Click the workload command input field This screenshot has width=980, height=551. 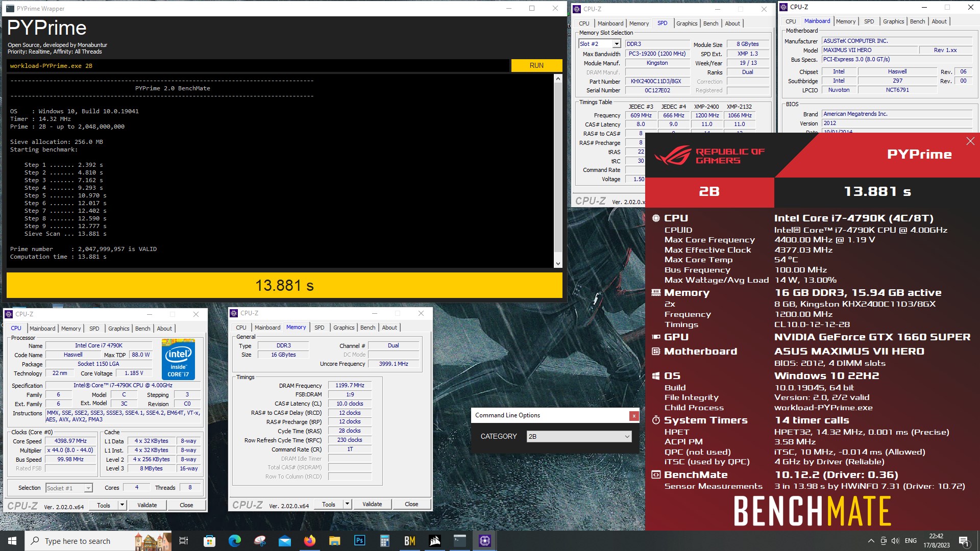pos(258,65)
